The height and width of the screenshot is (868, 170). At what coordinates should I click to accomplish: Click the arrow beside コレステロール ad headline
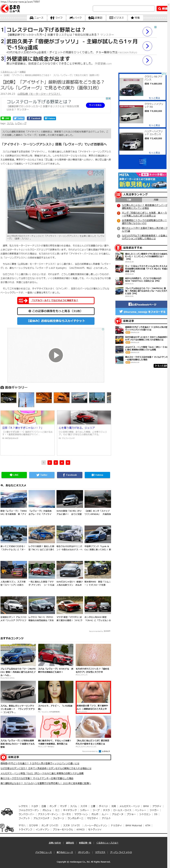(147, 31)
